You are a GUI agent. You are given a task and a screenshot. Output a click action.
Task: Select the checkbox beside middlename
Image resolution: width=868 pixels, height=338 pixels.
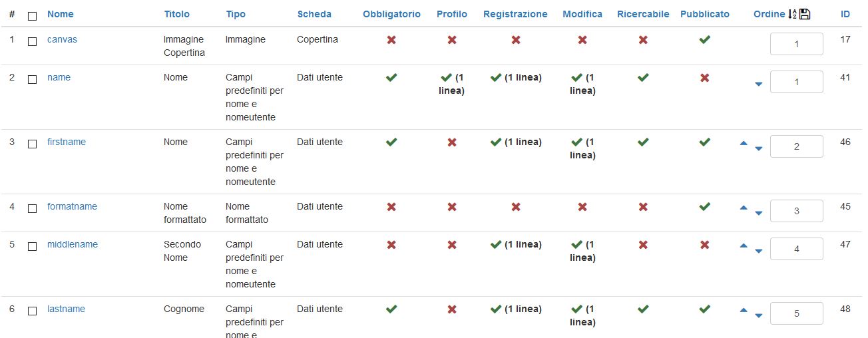tap(32, 246)
